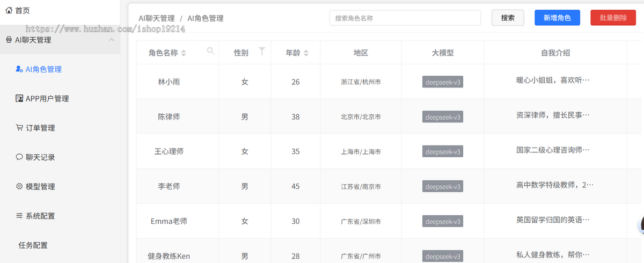Click the region cell 浙江省/杭州市
Screen dimensions: 644x263
361,82
